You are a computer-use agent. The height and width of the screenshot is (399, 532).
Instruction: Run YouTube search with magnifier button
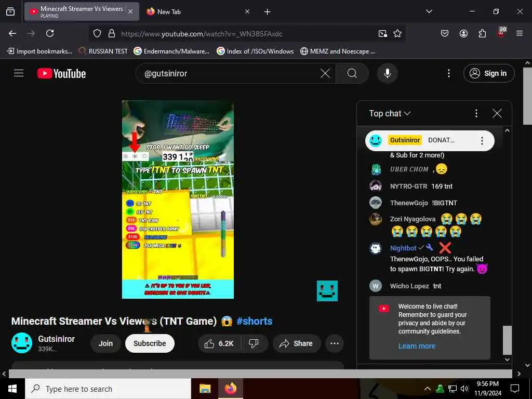[x=352, y=73]
